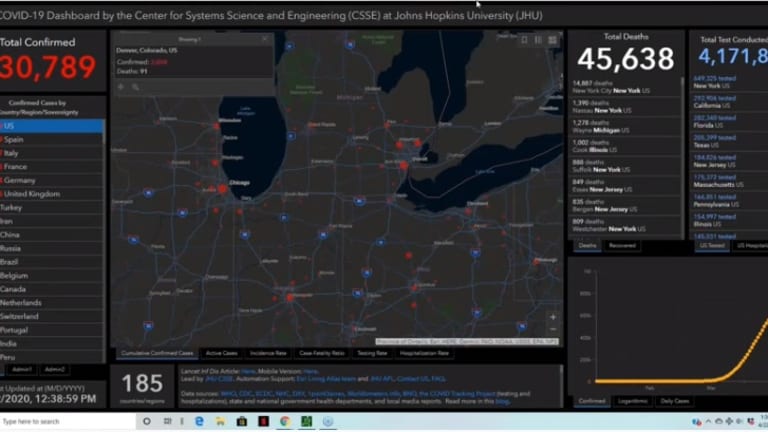
Task: Open the legend list icon on the map
Action: coord(538,40)
